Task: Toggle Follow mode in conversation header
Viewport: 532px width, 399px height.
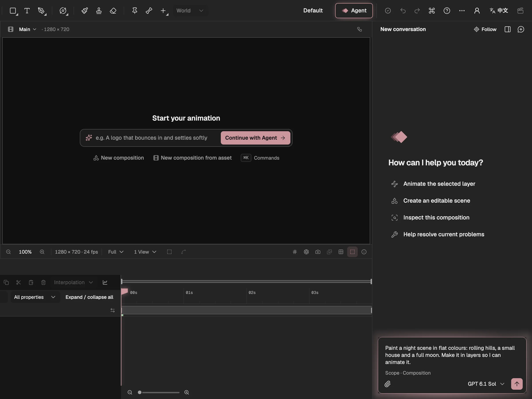Action: click(485, 29)
